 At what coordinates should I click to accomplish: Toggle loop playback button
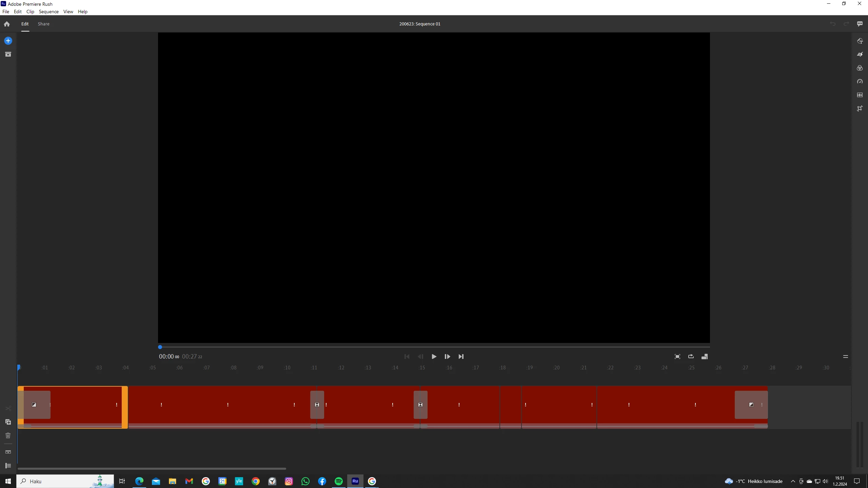click(691, 357)
